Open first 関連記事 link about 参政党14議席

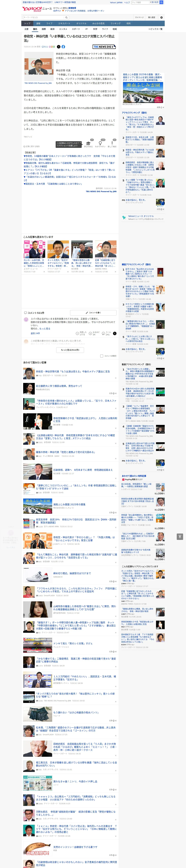[70, 158]
